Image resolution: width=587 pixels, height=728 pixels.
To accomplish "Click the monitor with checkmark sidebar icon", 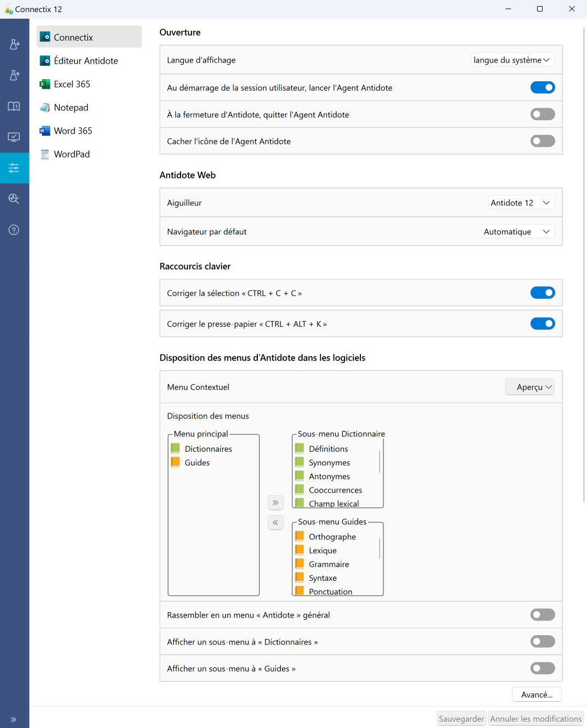I will (14, 137).
